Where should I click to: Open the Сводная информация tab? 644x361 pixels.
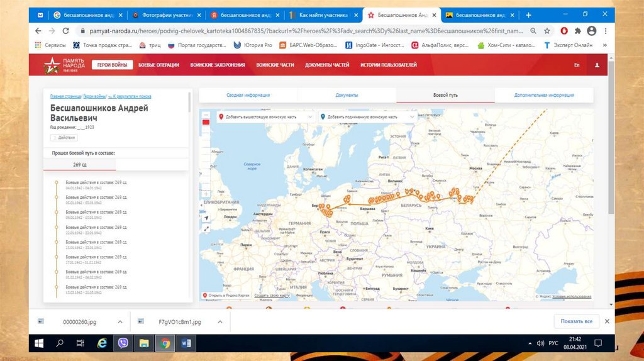pyautogui.click(x=248, y=95)
